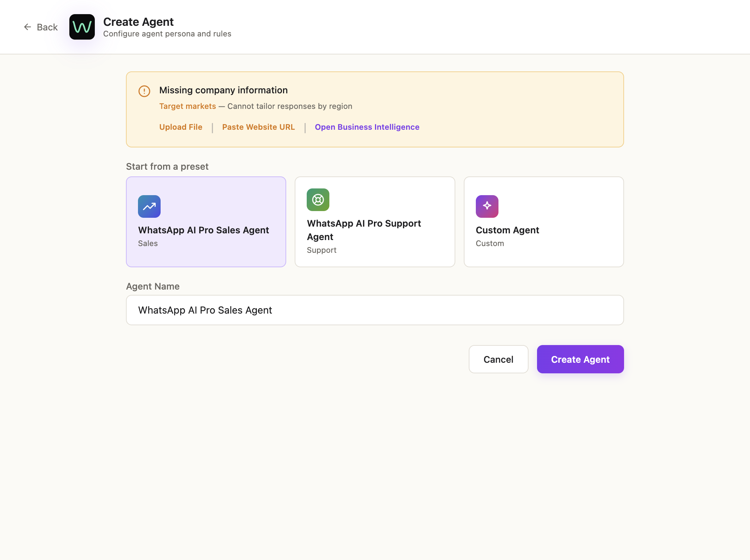Open the Paste Website URL link
The width and height of the screenshot is (750, 560).
(259, 127)
